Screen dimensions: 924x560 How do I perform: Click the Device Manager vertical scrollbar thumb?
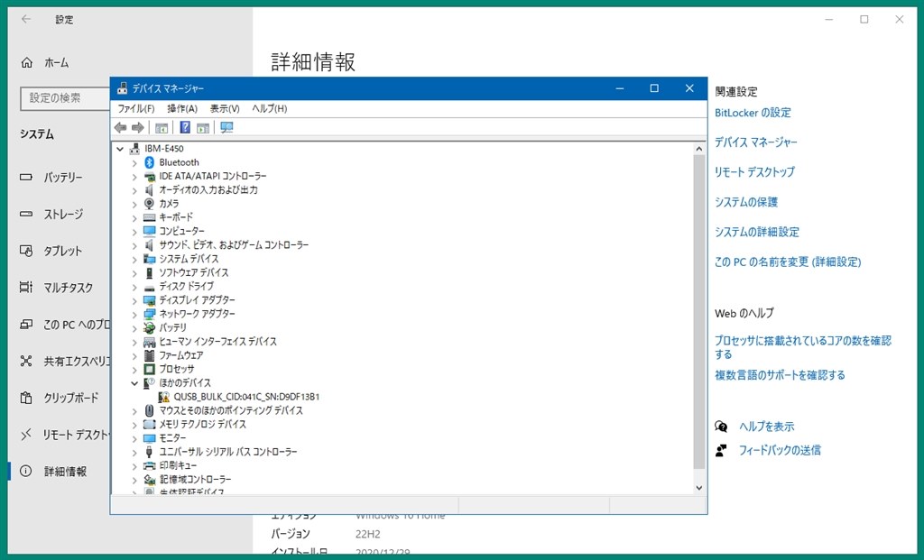699,312
